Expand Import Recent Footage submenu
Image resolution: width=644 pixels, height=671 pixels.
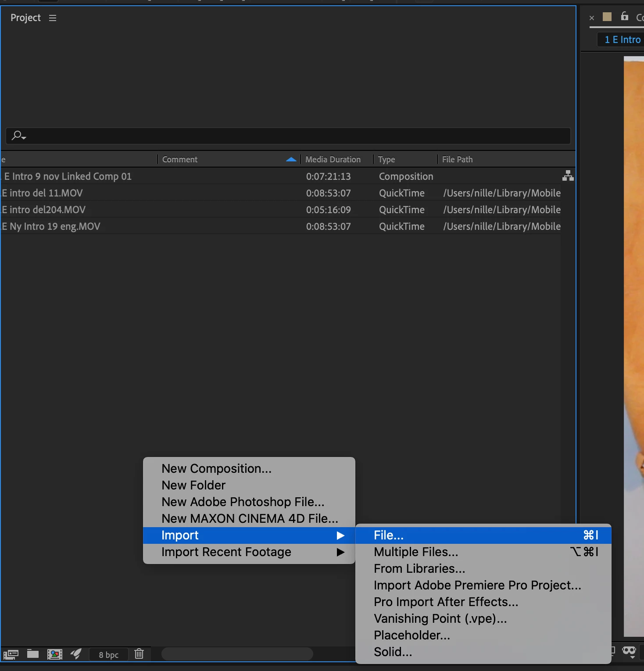click(249, 552)
